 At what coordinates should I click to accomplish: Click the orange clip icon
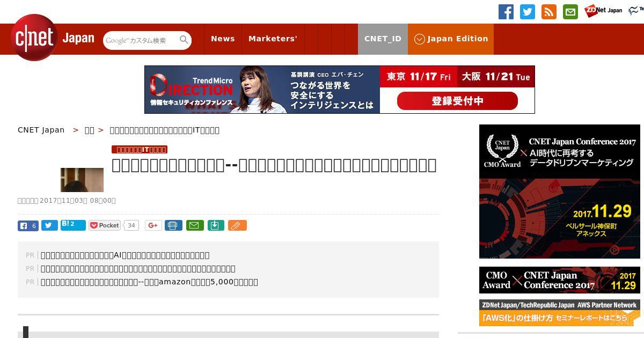(237, 225)
